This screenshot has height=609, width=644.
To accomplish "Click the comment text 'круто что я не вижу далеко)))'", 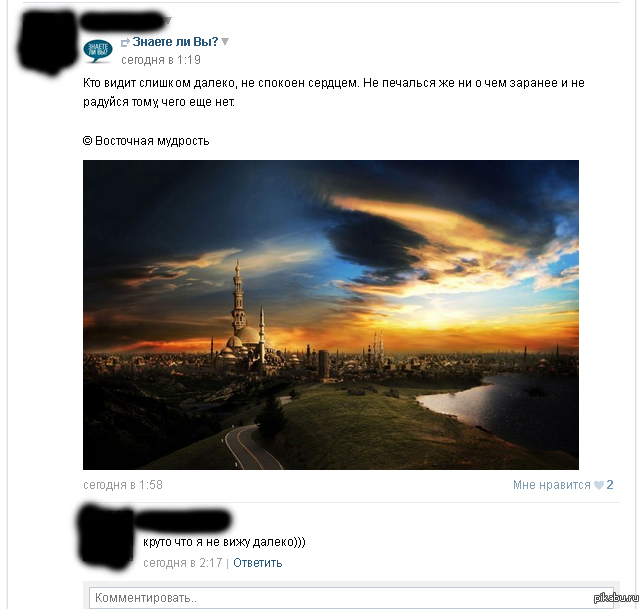I will (x=224, y=542).
